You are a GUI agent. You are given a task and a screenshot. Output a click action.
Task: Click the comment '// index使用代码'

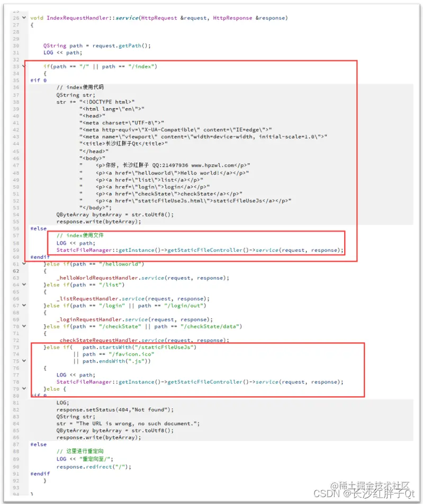point(80,87)
